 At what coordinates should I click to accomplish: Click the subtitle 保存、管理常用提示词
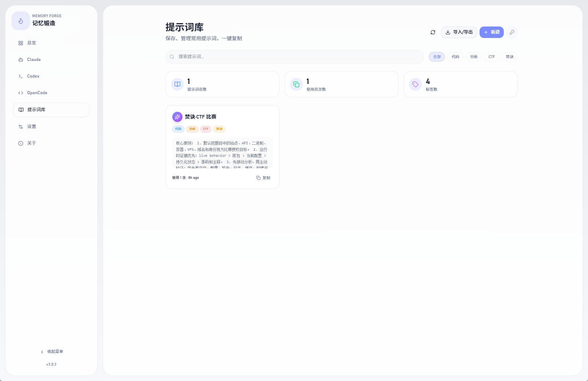coord(204,38)
